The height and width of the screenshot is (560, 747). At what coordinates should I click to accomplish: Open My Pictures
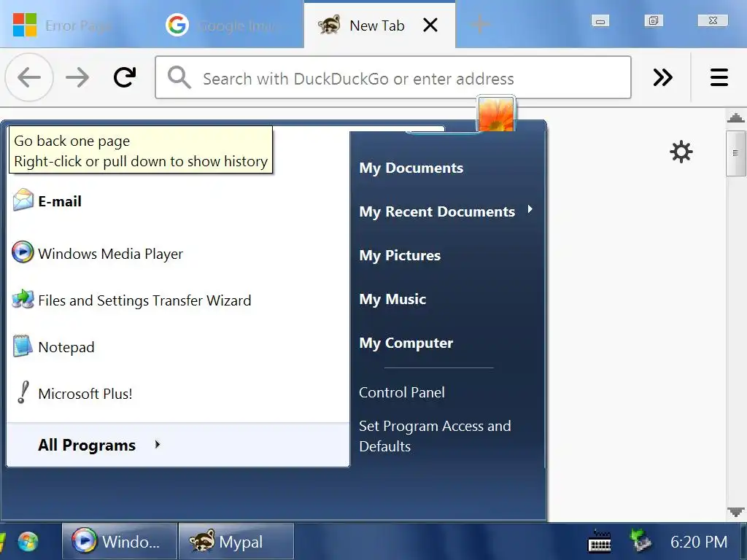pyautogui.click(x=400, y=256)
